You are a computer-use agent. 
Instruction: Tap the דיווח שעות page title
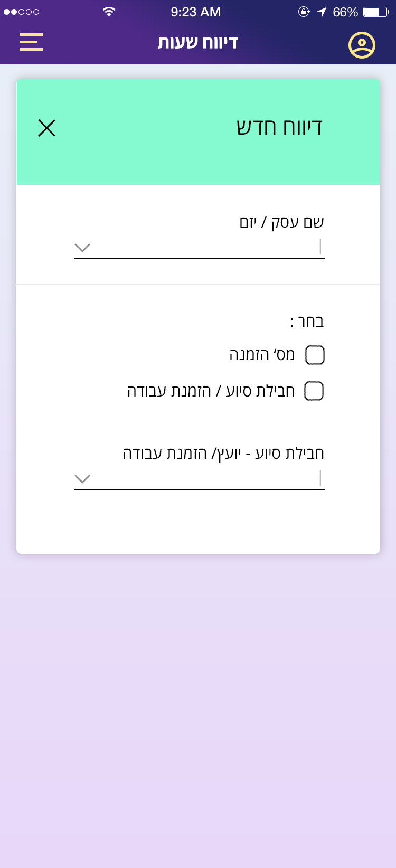point(198,42)
